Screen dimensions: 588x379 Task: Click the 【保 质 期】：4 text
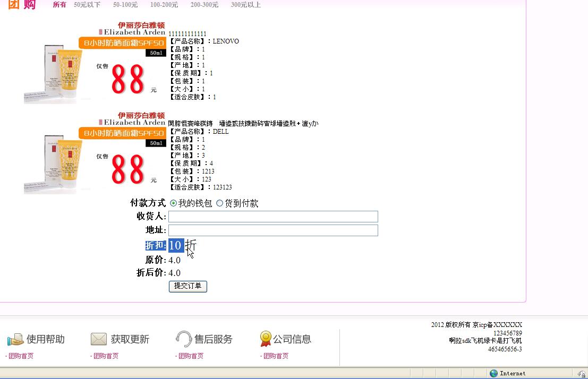tap(191, 163)
